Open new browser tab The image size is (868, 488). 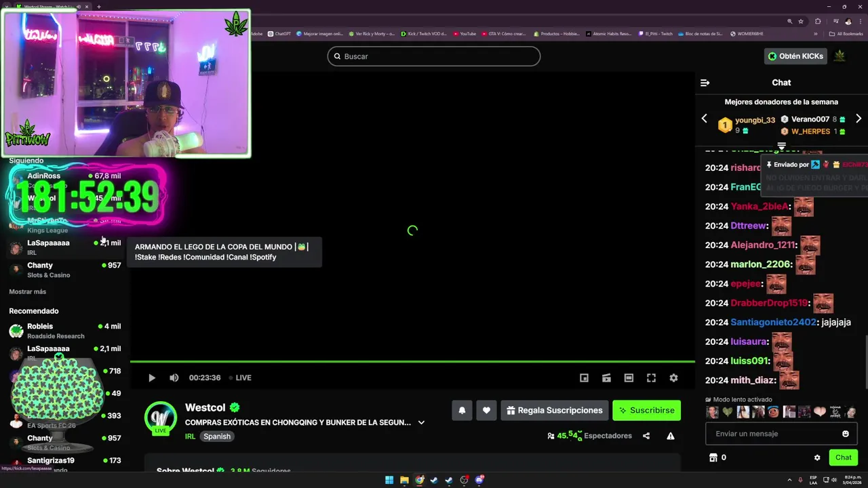[98, 7]
